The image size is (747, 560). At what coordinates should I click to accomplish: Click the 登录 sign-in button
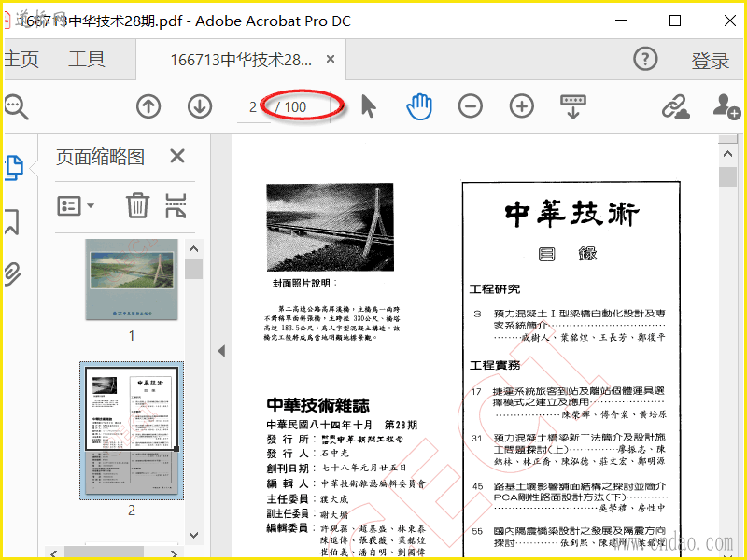pos(711,61)
